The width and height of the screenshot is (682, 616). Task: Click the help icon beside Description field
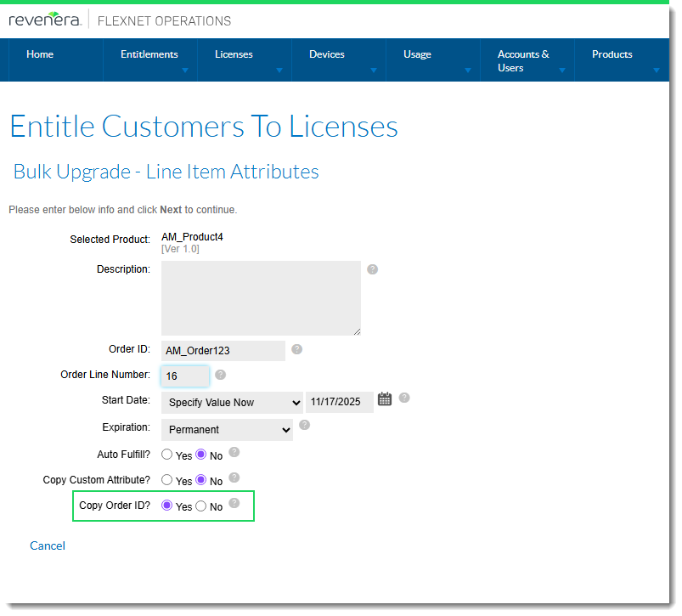point(372,269)
